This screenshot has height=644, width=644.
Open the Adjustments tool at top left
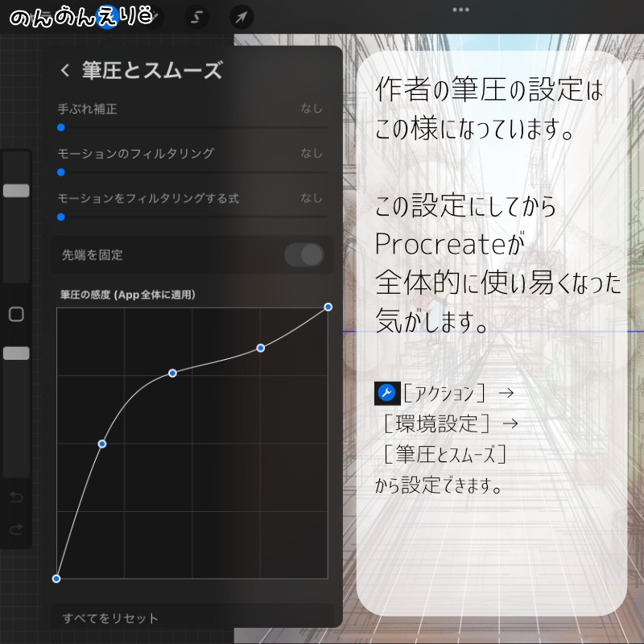151,16
